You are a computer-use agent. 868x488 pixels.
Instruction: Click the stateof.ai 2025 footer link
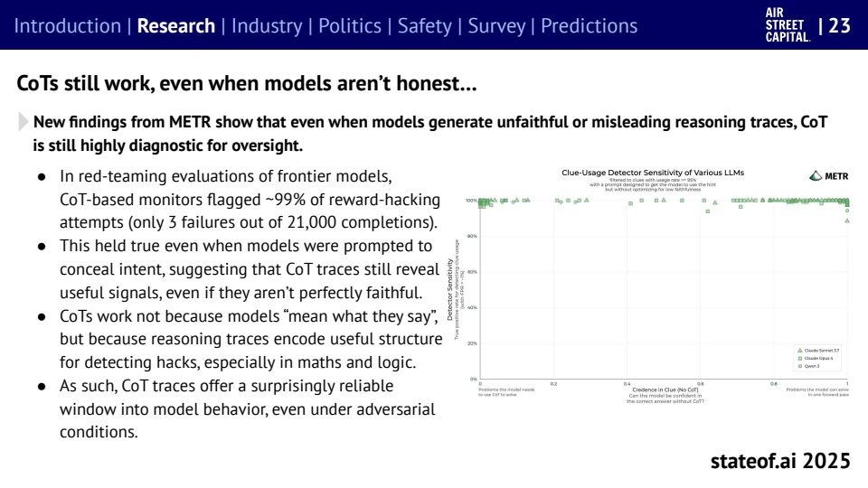780,461
